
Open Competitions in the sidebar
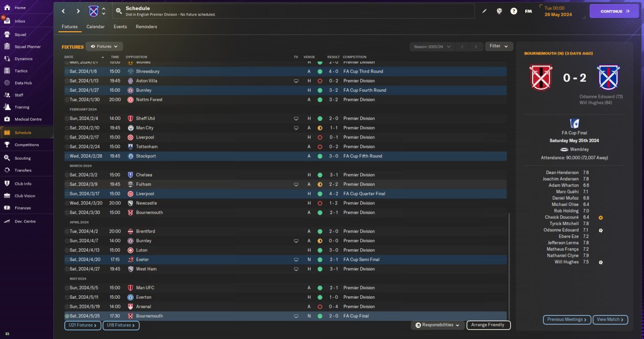point(26,145)
